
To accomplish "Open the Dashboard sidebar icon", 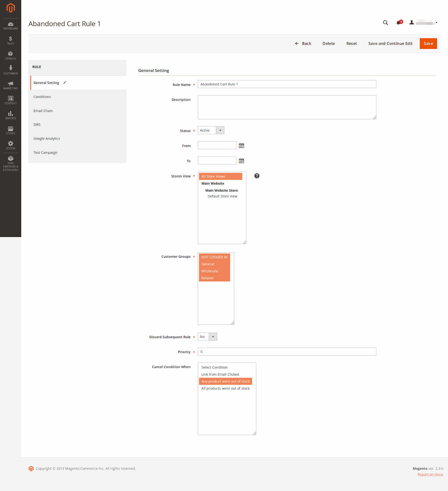I will [x=10, y=26].
